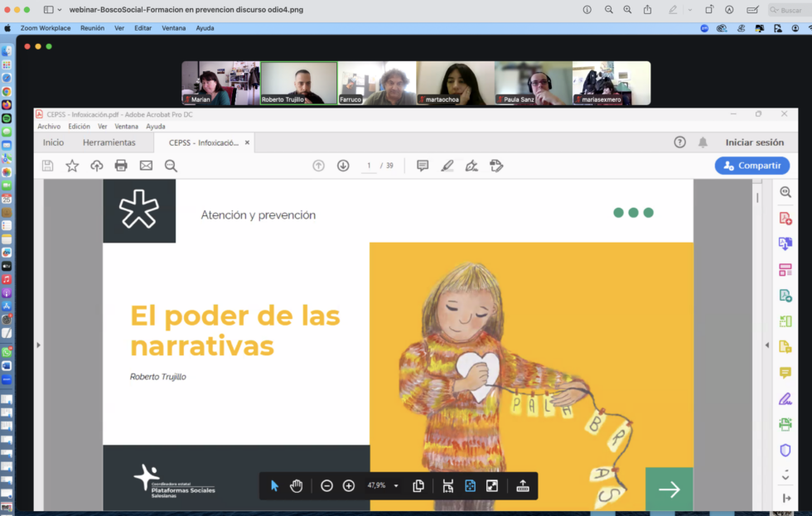Viewport: 812px width, 516px height.
Task: Click the zoom in plus icon
Action: [x=349, y=486]
